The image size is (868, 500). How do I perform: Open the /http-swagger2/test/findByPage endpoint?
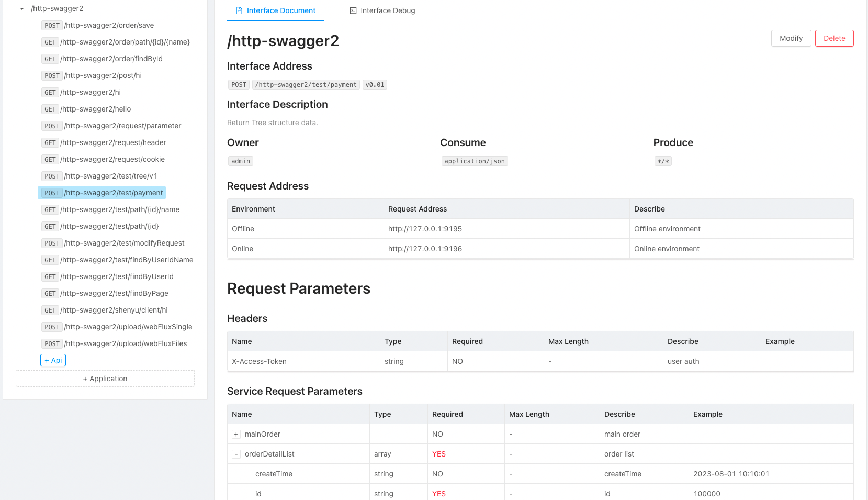pyautogui.click(x=114, y=293)
